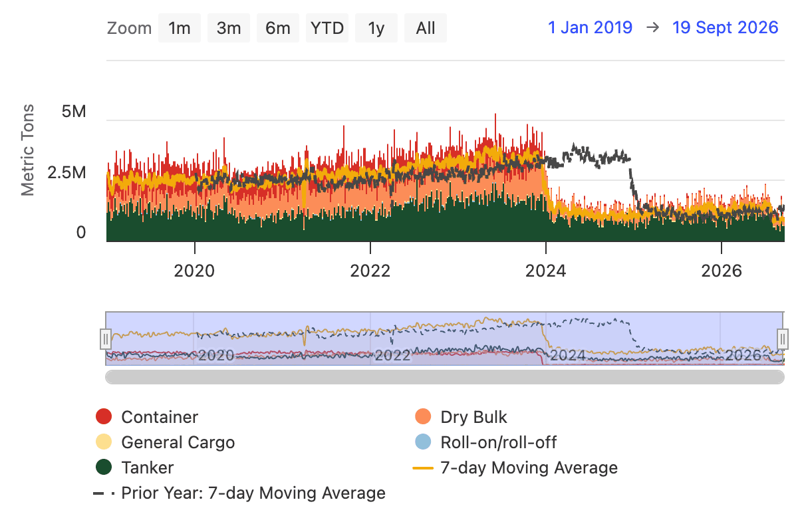
Task: Click the 2022 x-axis label
Action: coord(370,270)
